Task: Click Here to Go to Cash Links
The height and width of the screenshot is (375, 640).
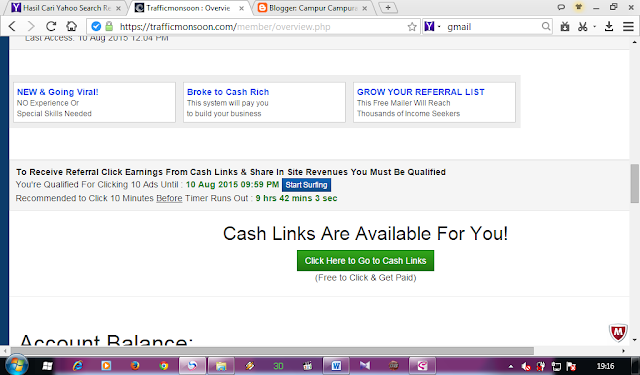Action: coord(365,260)
